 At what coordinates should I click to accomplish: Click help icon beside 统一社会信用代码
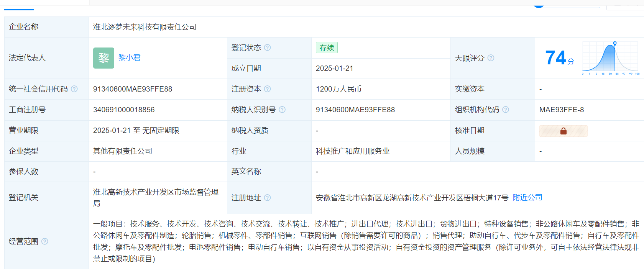[x=74, y=89]
